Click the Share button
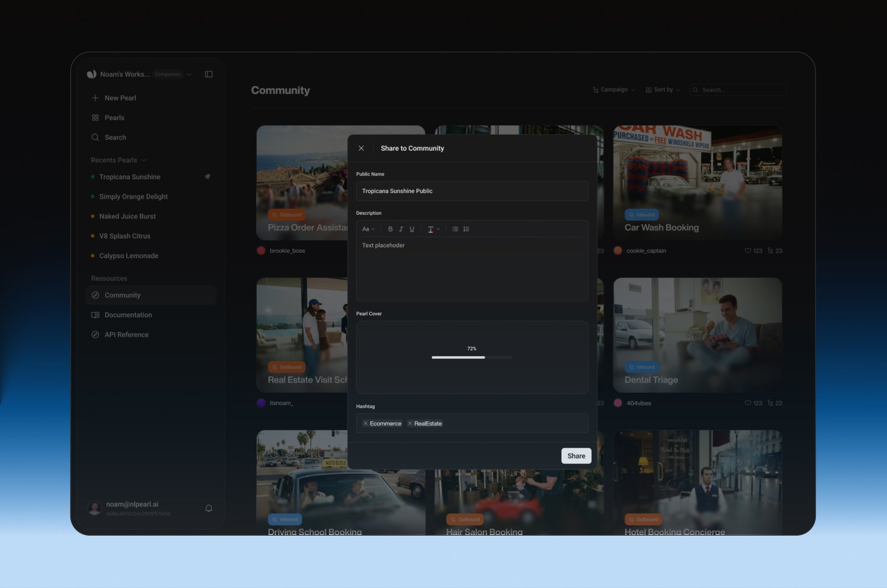This screenshot has width=887, height=588. (576, 456)
